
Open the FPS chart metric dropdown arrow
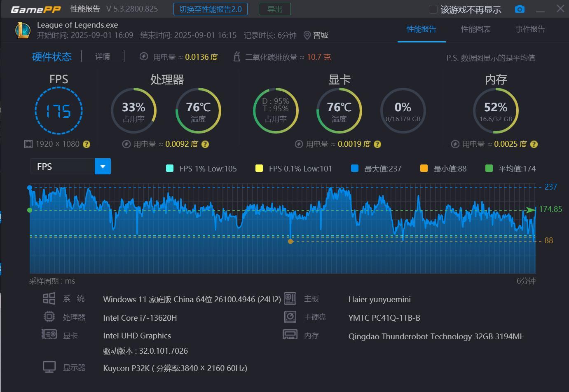pyautogui.click(x=103, y=167)
